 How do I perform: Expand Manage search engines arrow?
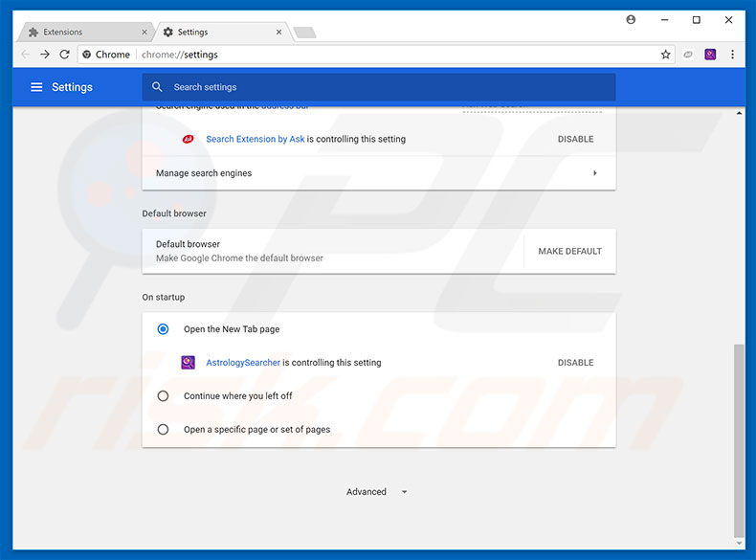(595, 173)
